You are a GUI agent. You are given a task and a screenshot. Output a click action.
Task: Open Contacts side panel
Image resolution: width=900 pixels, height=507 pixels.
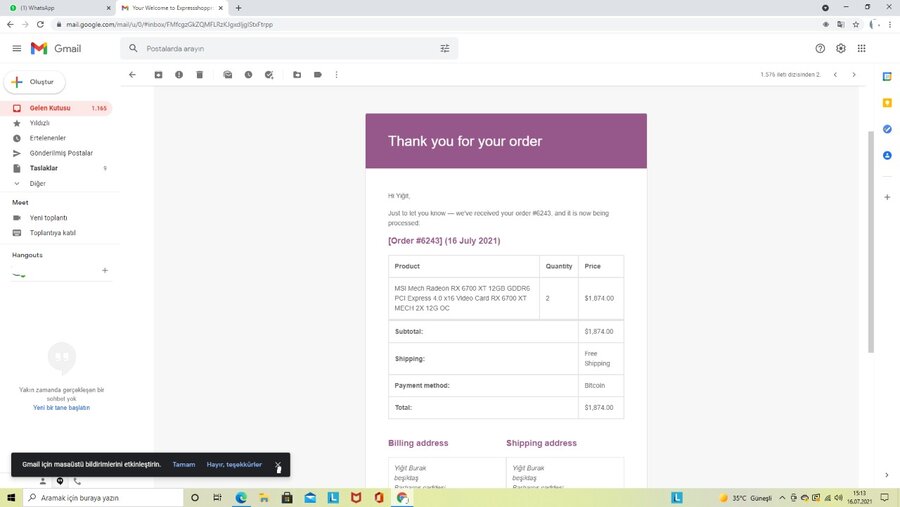pos(887,156)
